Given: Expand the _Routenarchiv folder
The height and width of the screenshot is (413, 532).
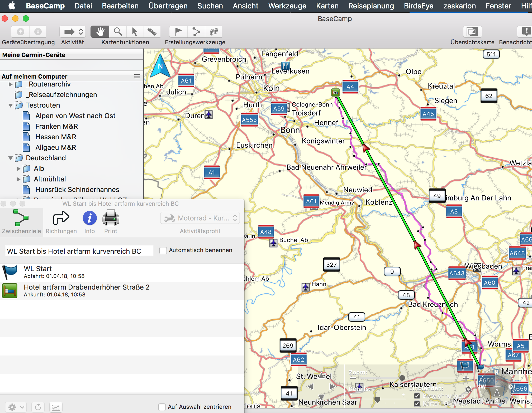Looking at the screenshot, I should (x=11, y=84).
